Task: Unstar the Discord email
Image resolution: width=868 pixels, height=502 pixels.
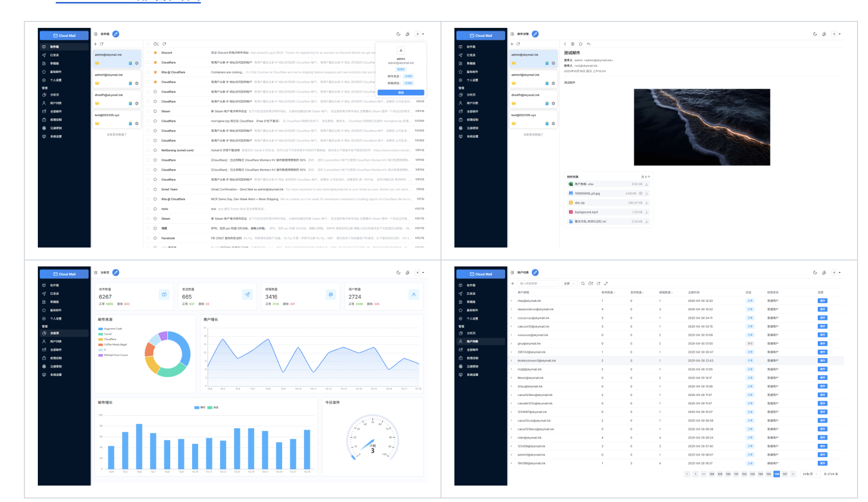Action: click(155, 52)
